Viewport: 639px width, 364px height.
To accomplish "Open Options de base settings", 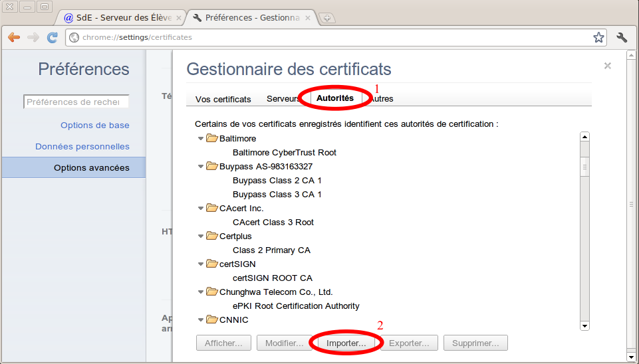I will [x=94, y=125].
